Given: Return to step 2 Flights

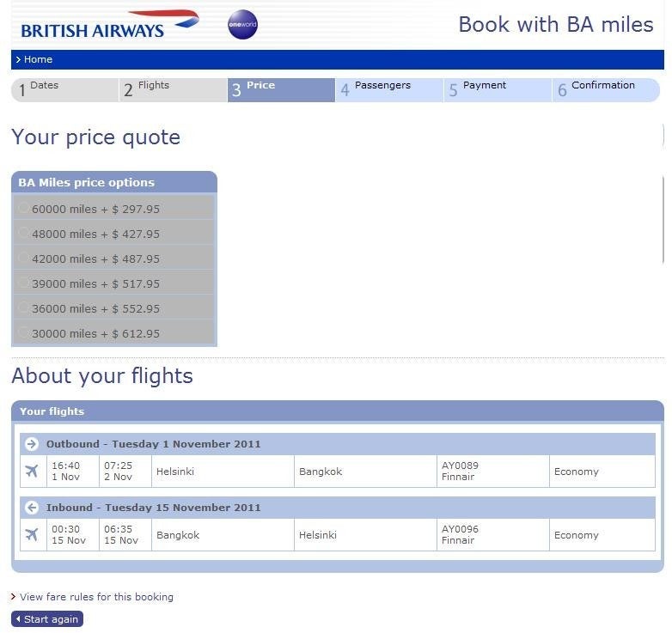Looking at the screenshot, I should tap(172, 89).
